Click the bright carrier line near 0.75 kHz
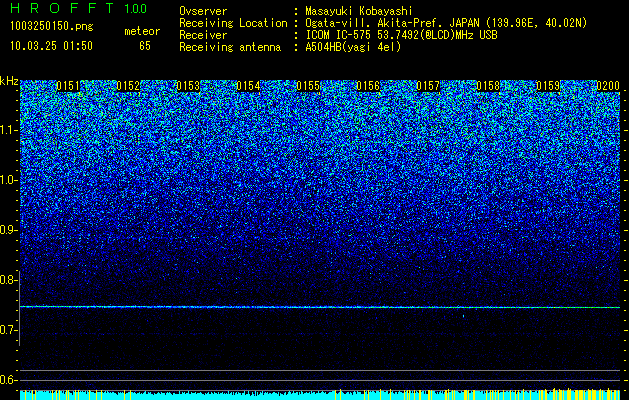 coord(320,307)
